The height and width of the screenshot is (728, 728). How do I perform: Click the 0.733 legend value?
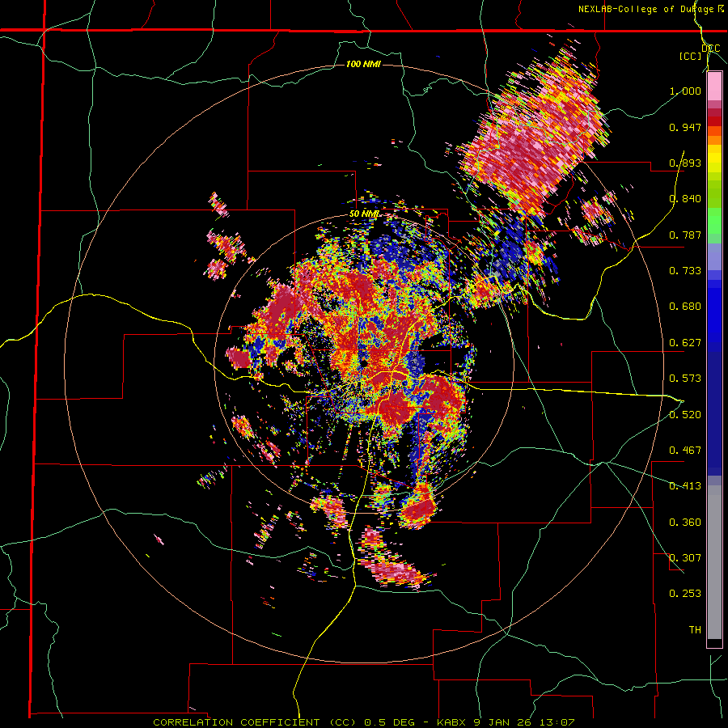click(x=685, y=271)
